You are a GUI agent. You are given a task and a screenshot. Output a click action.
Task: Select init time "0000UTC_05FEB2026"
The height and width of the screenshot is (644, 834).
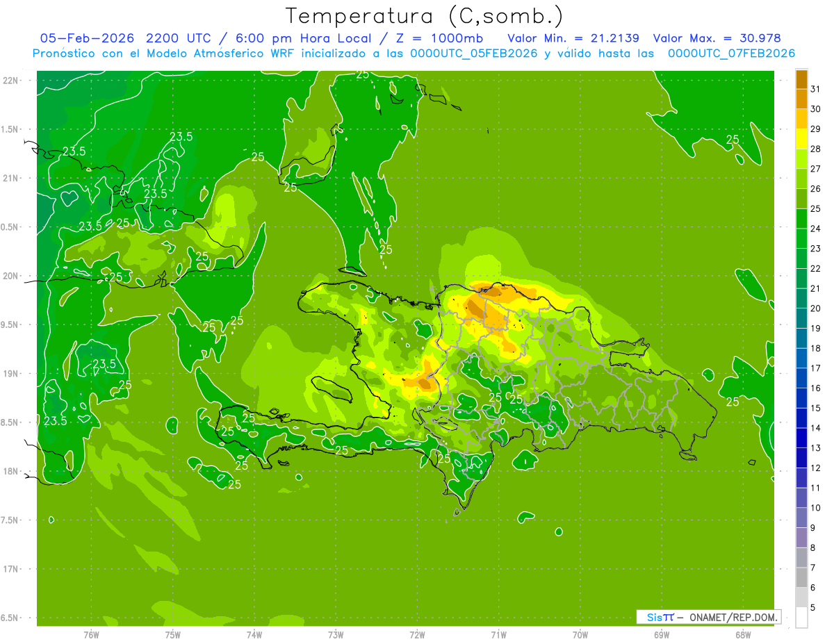coord(474,53)
